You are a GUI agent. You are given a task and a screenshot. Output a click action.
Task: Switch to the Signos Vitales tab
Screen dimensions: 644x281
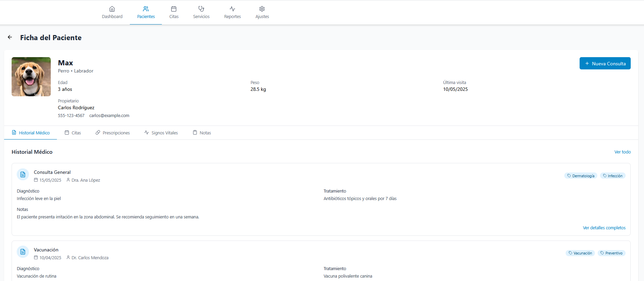(161, 133)
